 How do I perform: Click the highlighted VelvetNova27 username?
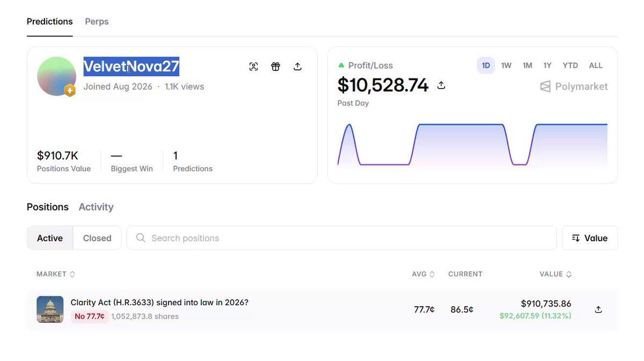tap(131, 67)
